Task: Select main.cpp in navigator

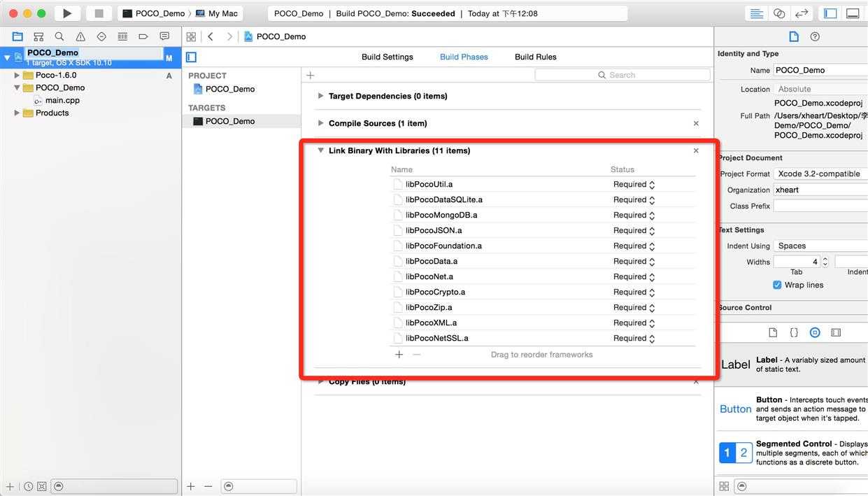Action: tap(62, 100)
